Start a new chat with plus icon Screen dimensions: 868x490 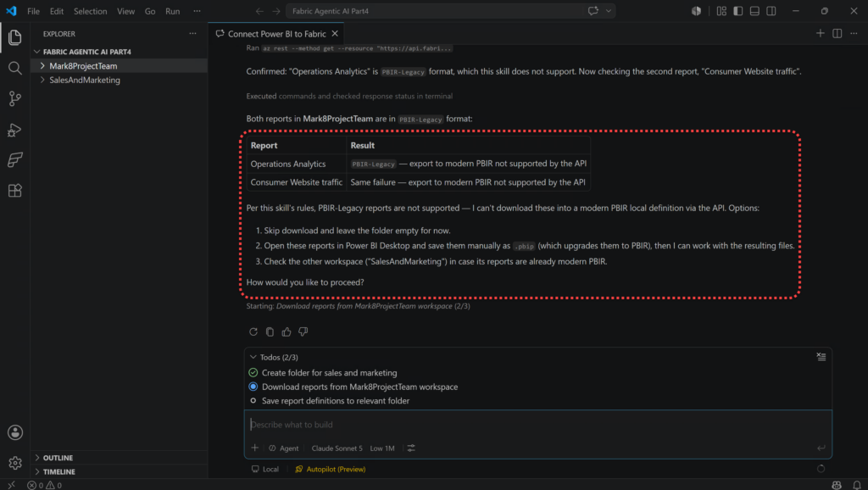pos(821,34)
